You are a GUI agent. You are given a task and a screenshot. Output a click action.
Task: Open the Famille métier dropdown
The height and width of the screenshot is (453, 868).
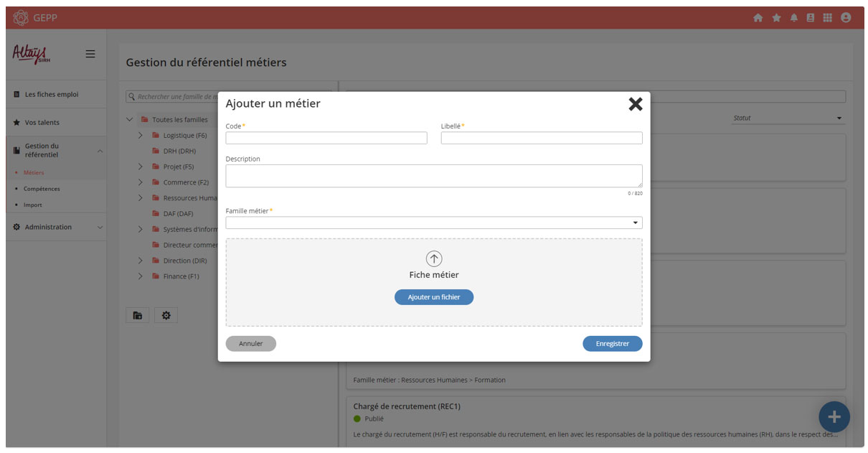(434, 223)
